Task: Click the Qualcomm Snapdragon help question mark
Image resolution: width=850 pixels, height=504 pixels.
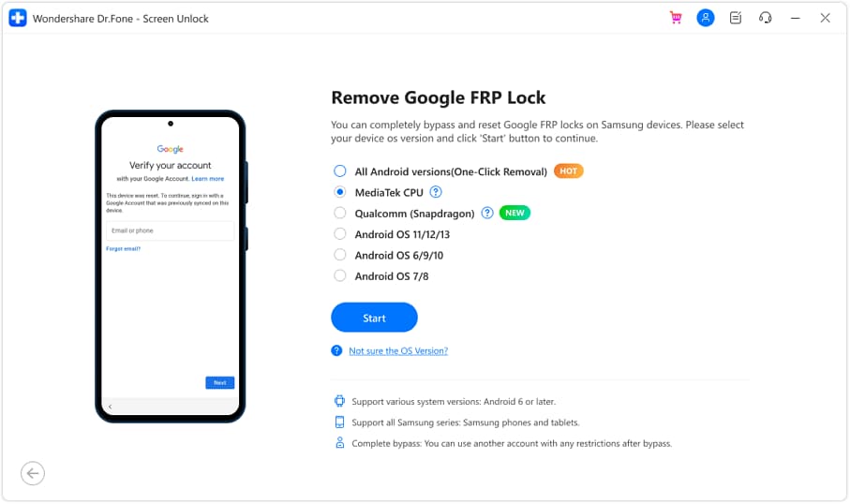Action: click(487, 213)
